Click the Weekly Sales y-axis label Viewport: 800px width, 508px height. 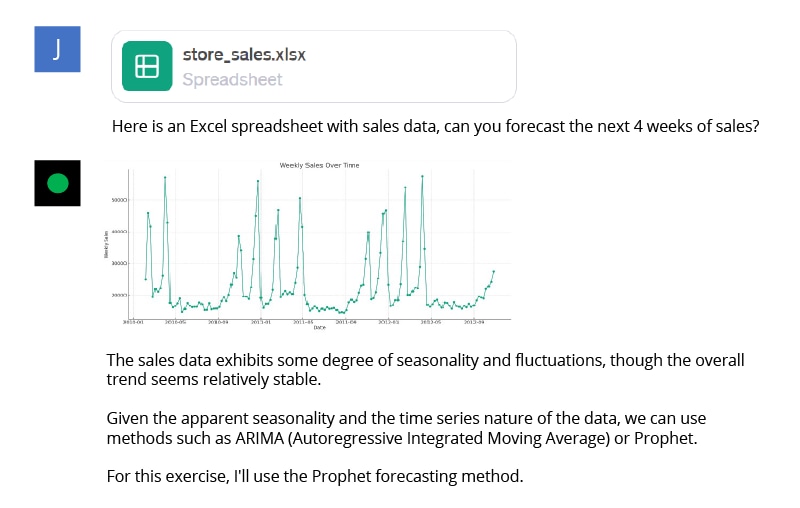tap(106, 246)
